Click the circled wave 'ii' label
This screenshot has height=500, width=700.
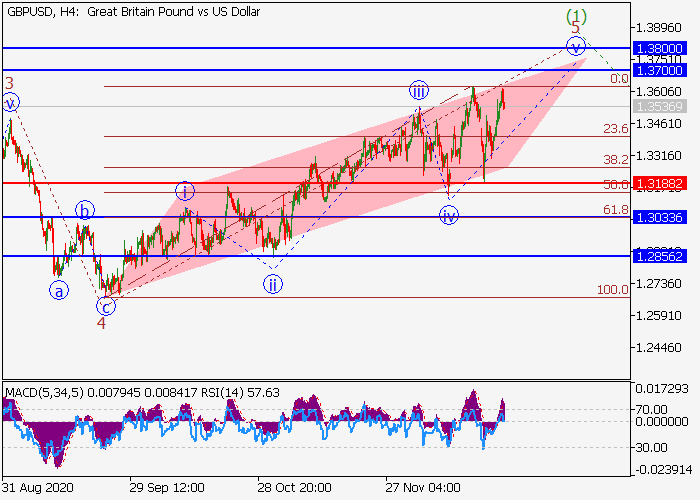(273, 284)
